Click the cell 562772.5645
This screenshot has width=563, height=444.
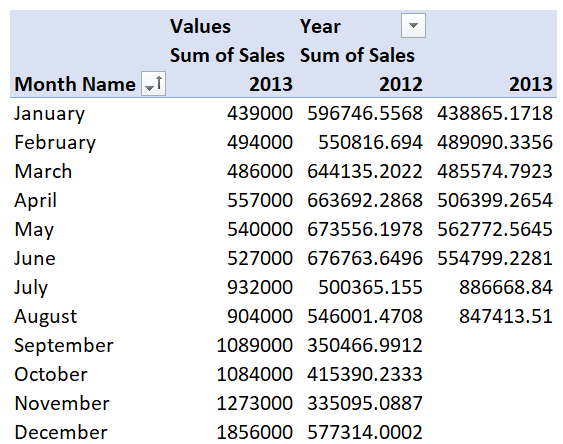[x=495, y=230]
